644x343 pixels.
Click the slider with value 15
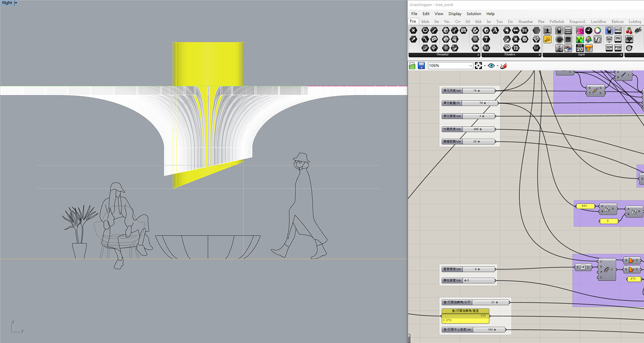point(469,91)
